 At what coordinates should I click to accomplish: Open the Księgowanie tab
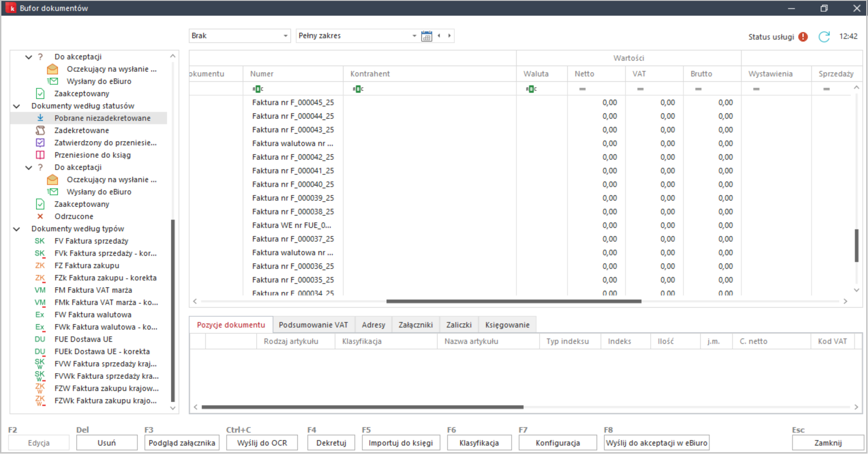pyautogui.click(x=507, y=325)
